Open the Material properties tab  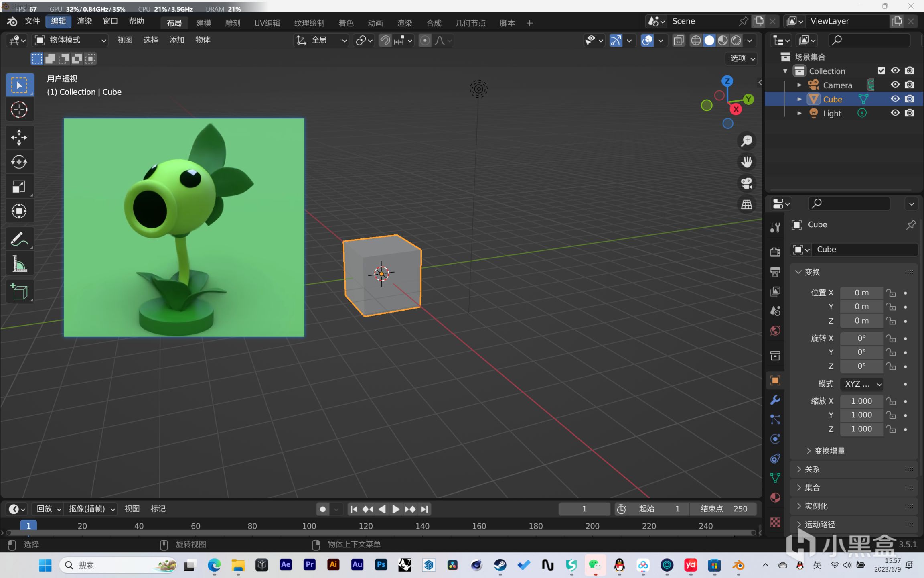click(775, 498)
